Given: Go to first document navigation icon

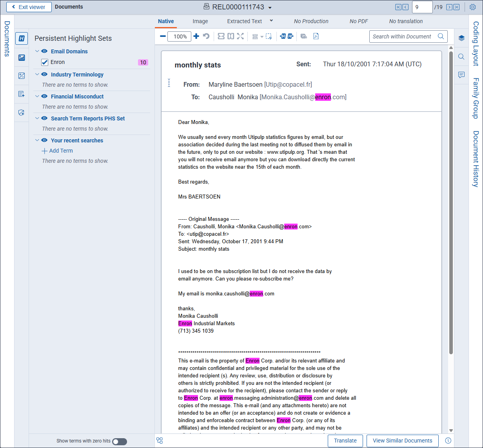Looking at the screenshot, I should 398,7.
